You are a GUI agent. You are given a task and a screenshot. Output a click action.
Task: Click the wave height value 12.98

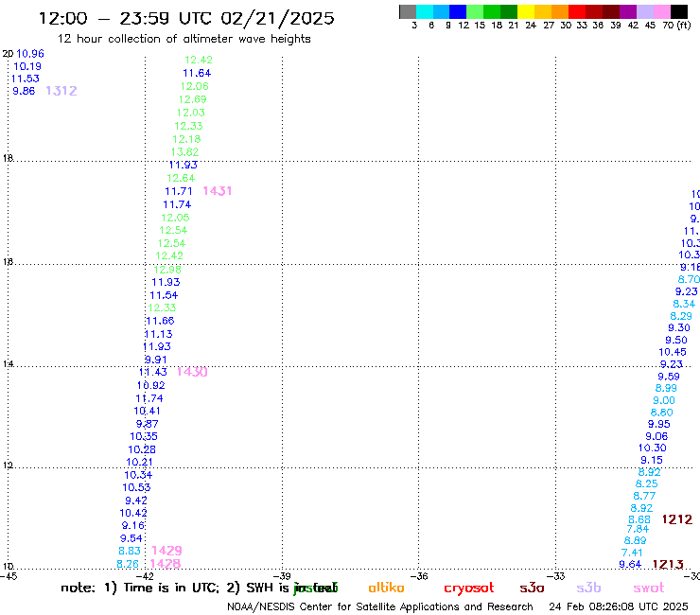coord(167,270)
